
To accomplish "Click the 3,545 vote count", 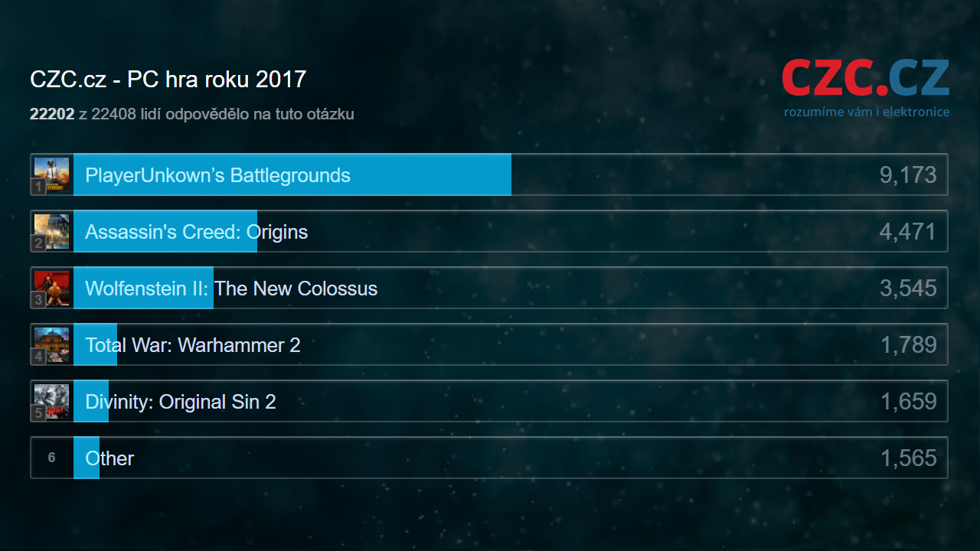I will tap(908, 289).
